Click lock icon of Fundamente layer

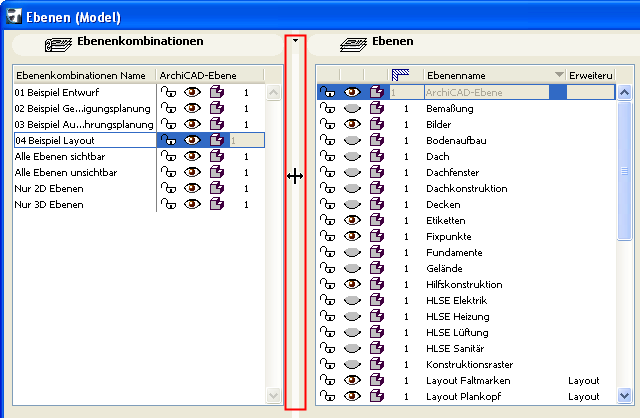(x=327, y=252)
